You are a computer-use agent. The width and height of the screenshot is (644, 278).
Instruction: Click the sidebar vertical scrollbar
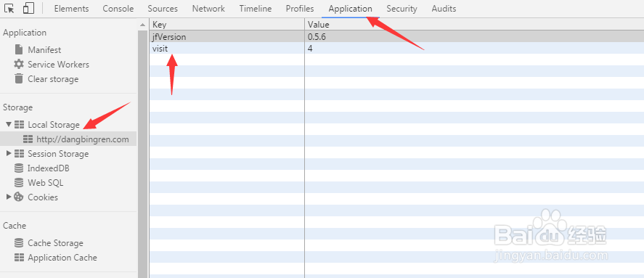click(x=142, y=148)
